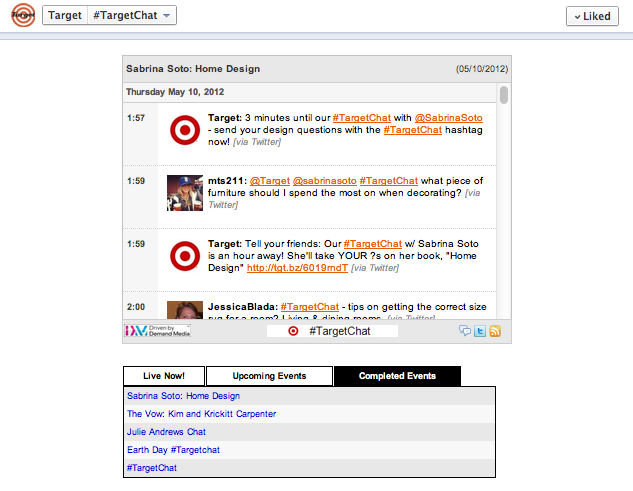Click JessicaBlada's profile photo
The height and width of the screenshot is (491, 633).
(185, 310)
